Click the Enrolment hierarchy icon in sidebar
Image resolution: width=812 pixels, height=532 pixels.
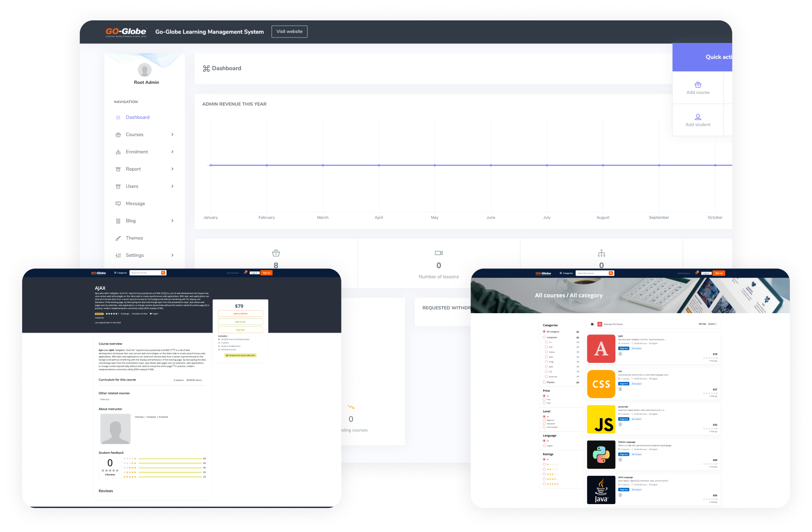click(118, 152)
